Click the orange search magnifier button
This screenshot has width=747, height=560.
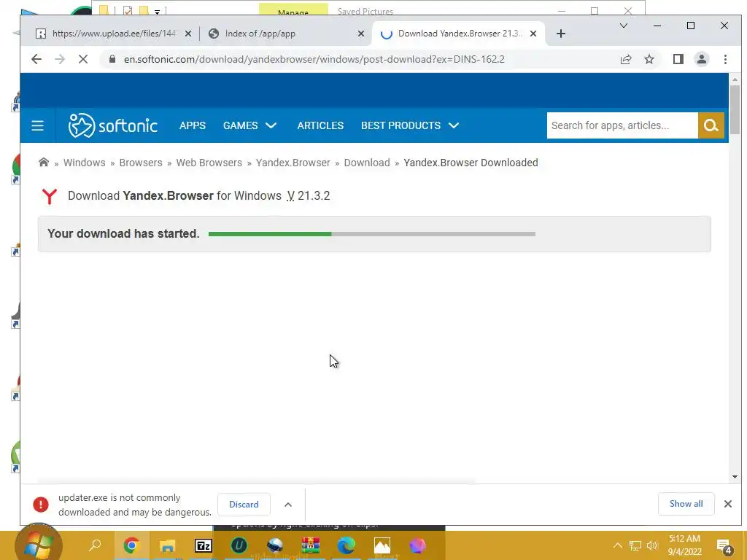[711, 125]
